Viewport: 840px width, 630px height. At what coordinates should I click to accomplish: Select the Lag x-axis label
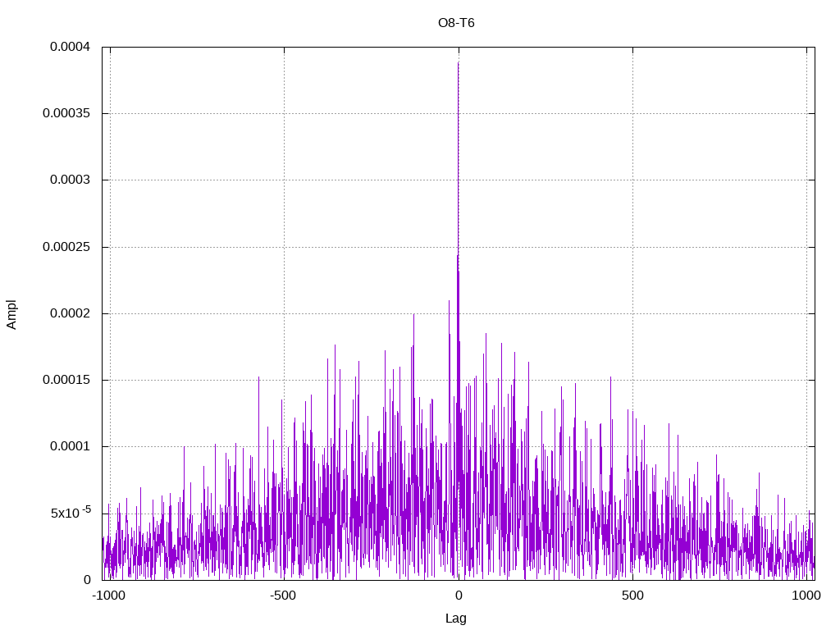tap(456, 619)
